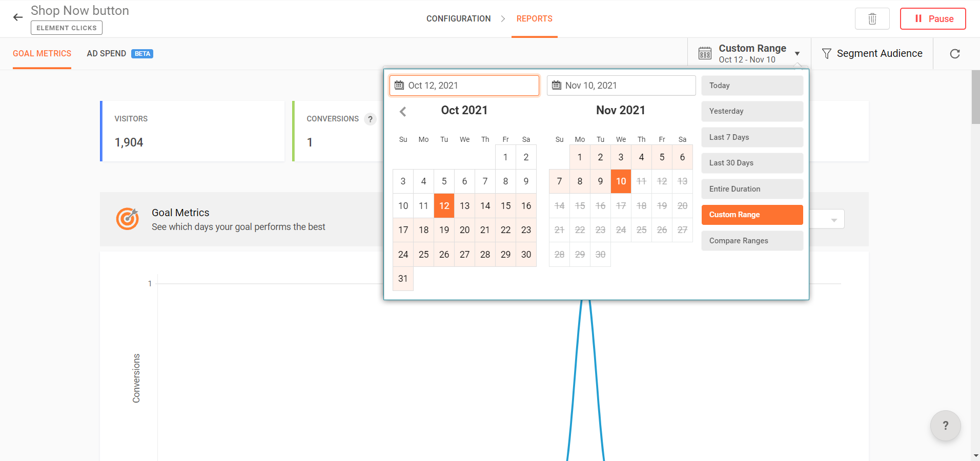Screen dimensions: 980x461
Task: Select October 20 in the calendar
Action: (464, 229)
